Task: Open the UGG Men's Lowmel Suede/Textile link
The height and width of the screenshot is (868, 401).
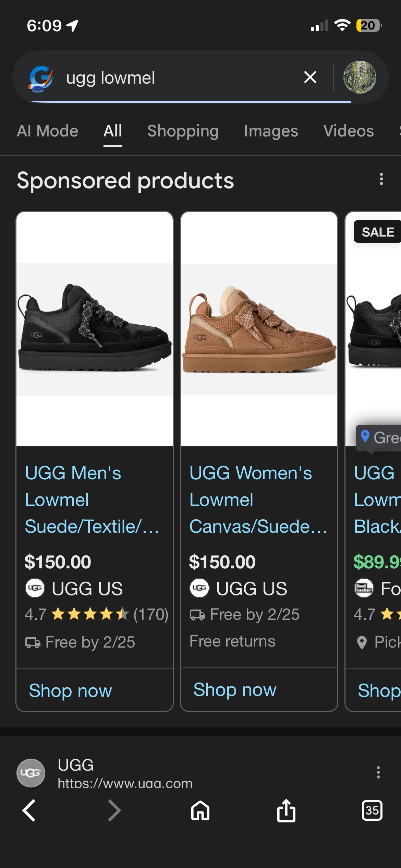Action: click(x=92, y=499)
